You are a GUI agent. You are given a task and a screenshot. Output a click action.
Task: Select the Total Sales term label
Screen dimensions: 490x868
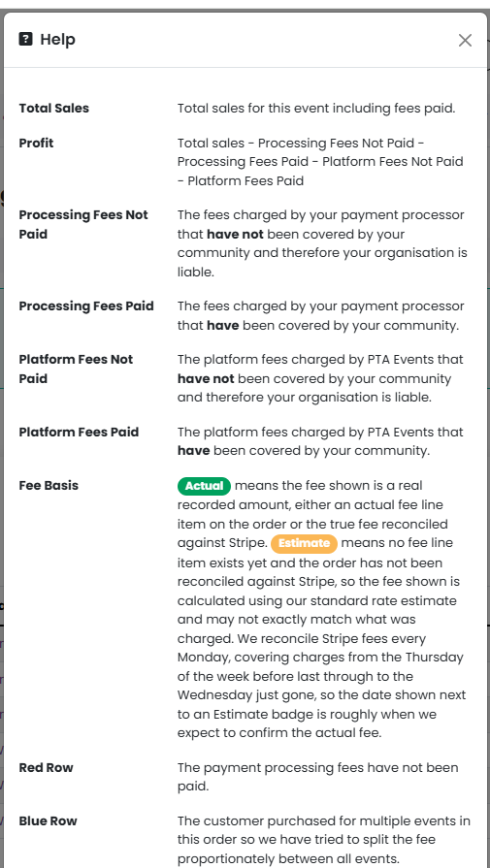pyautogui.click(x=53, y=109)
